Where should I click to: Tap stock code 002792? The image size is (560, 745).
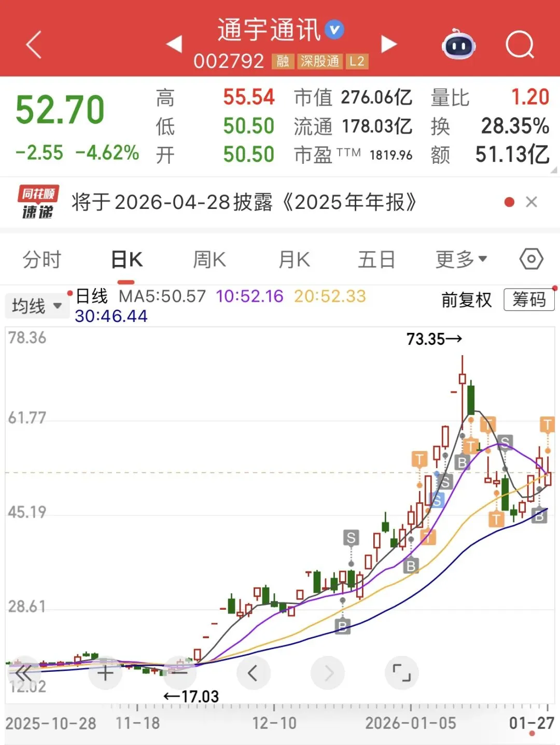229,61
